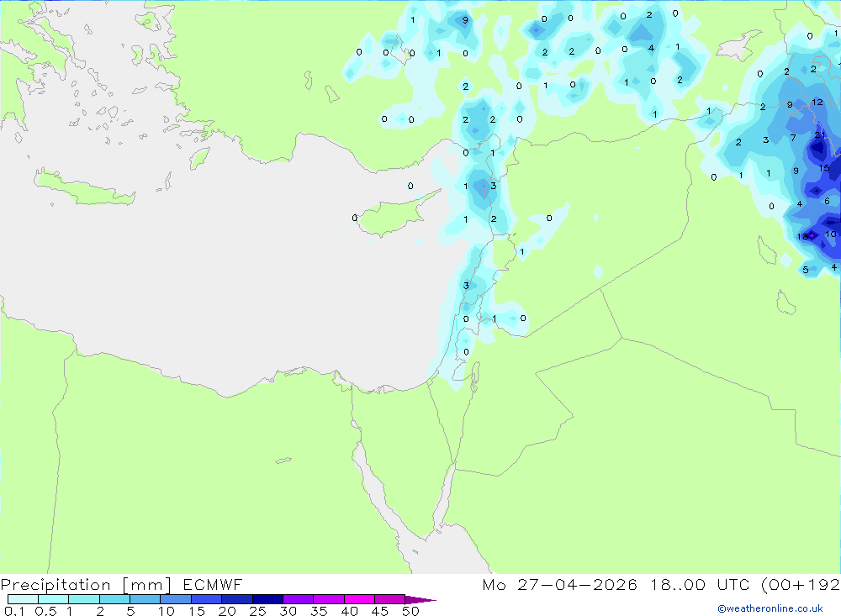Click the '40' legend scale label
The height and width of the screenshot is (616, 841).
pyautogui.click(x=350, y=611)
